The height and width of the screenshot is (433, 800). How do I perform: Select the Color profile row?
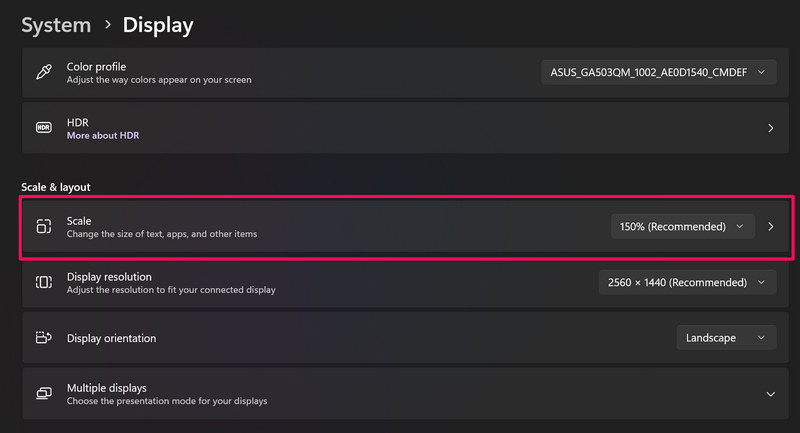coord(300,73)
